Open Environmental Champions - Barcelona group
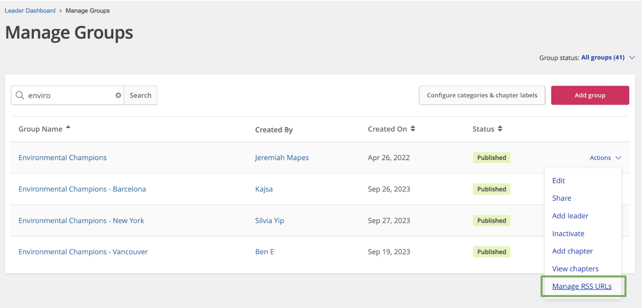This screenshot has width=644, height=308. coord(82,189)
